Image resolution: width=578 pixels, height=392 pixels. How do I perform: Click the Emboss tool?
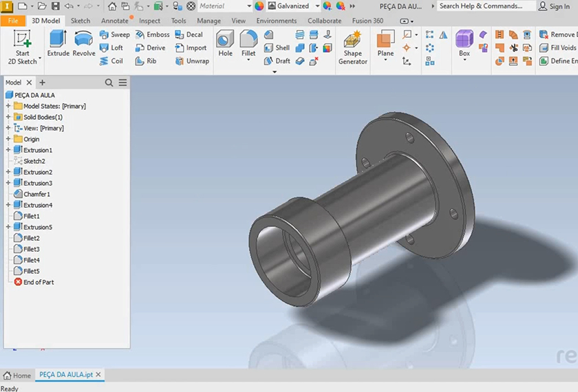coord(151,34)
